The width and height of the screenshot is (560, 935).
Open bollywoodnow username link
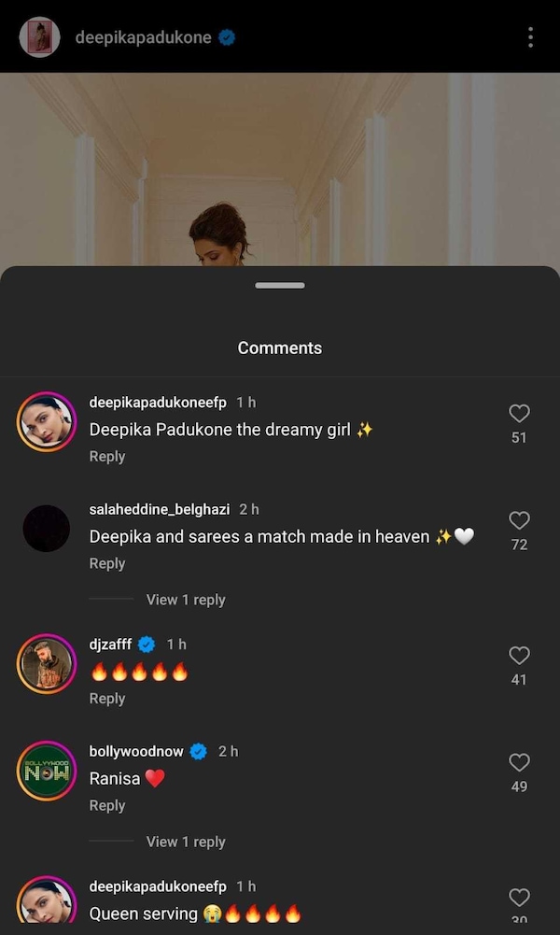click(136, 752)
